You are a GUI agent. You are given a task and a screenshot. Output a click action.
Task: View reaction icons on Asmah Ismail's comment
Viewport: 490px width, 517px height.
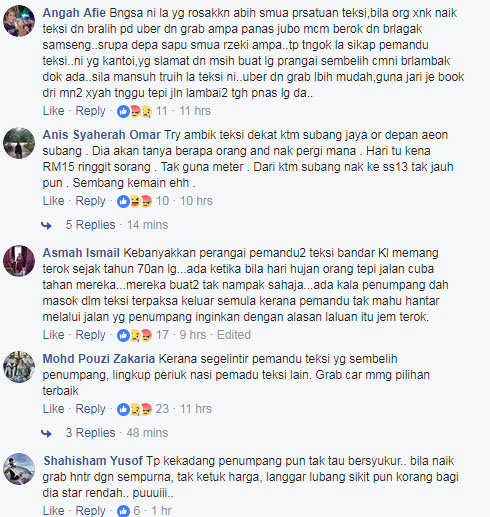click(x=134, y=335)
